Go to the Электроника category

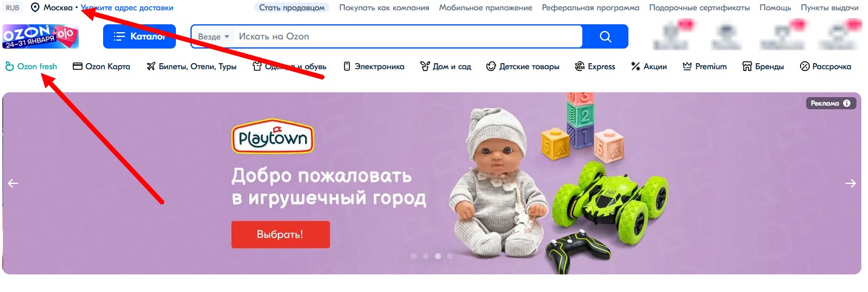[374, 67]
